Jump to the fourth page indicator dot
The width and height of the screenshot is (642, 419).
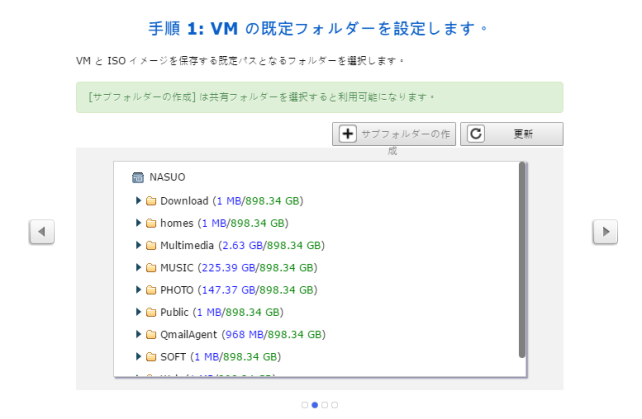335,405
